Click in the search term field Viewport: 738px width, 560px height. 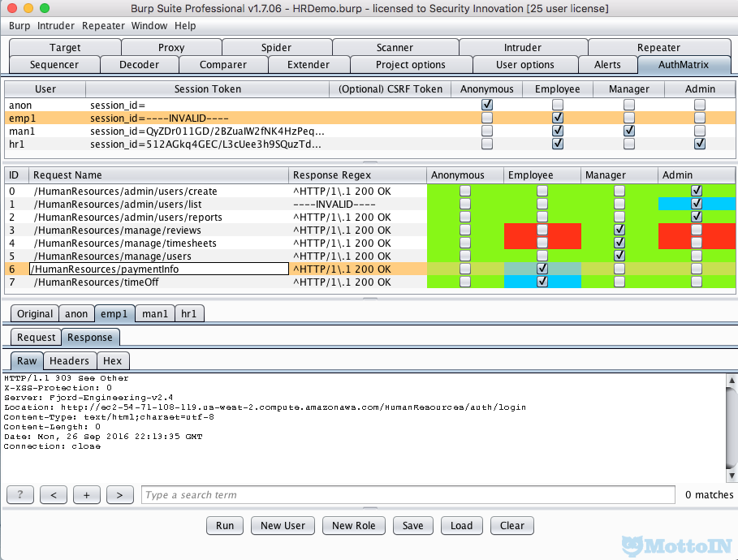[408, 494]
